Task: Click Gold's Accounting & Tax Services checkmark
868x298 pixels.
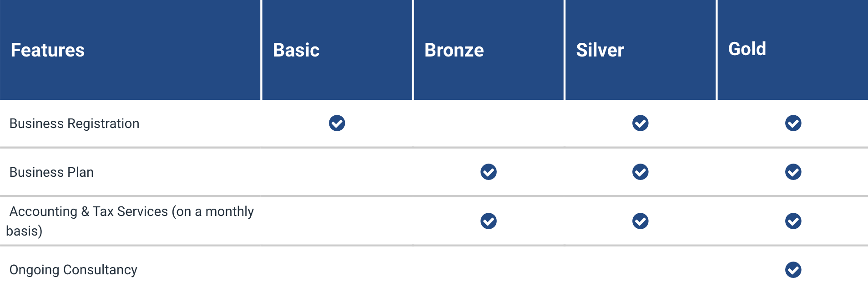Action: 793,221
